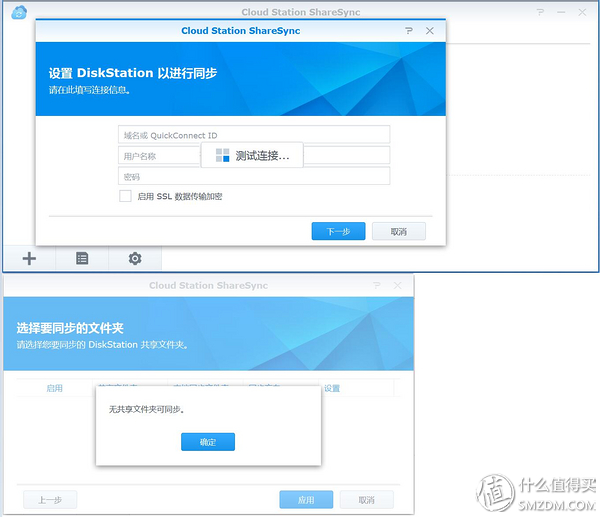Minimize the main ShareSync window
600x517 pixels.
(x=561, y=12)
